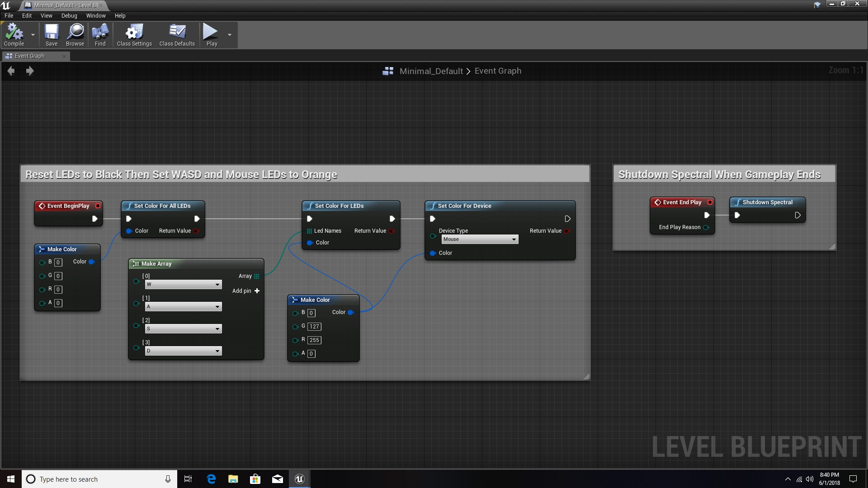
Task: Browse to the blueprint asset
Action: 74,34
